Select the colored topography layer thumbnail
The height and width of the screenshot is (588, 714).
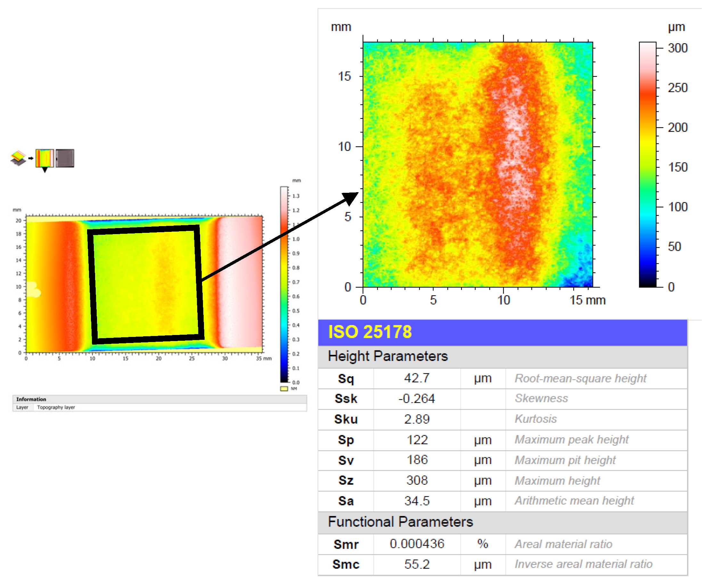(45, 158)
